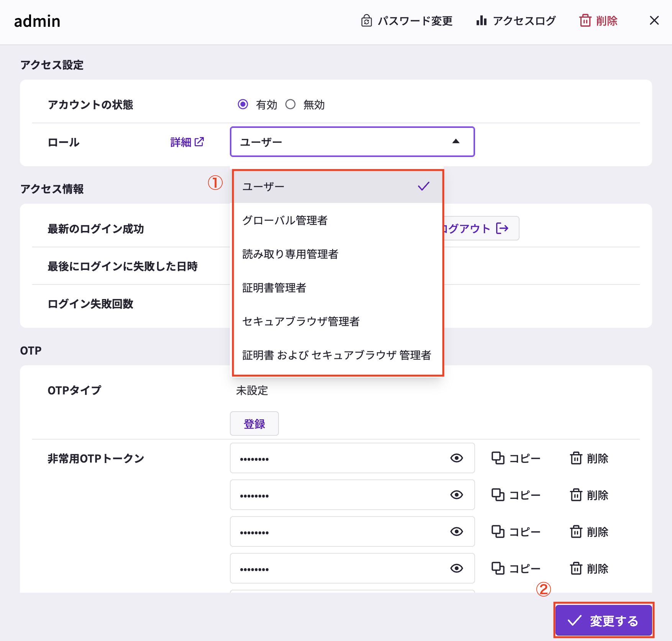Select the 無効 account status radio button

(291, 104)
